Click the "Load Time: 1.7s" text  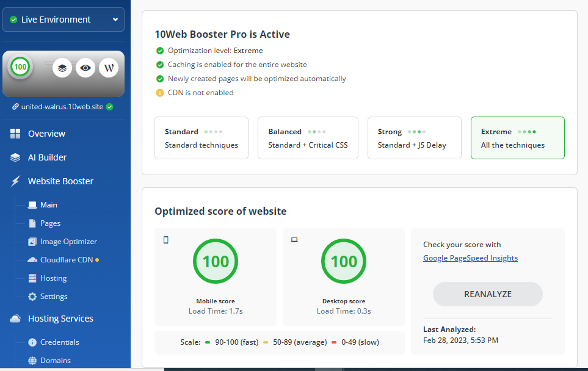(216, 311)
